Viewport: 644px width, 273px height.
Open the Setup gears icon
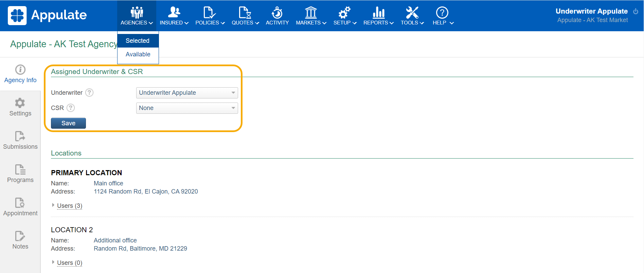pos(344,13)
